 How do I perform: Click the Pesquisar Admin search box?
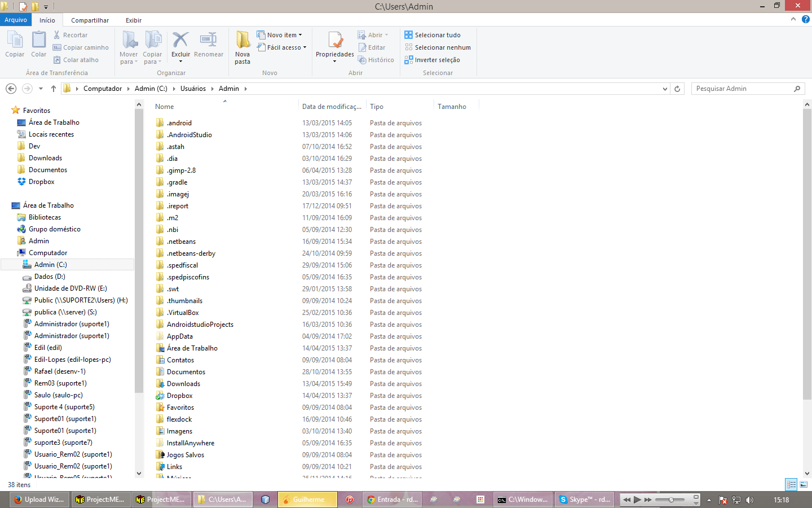(x=744, y=89)
